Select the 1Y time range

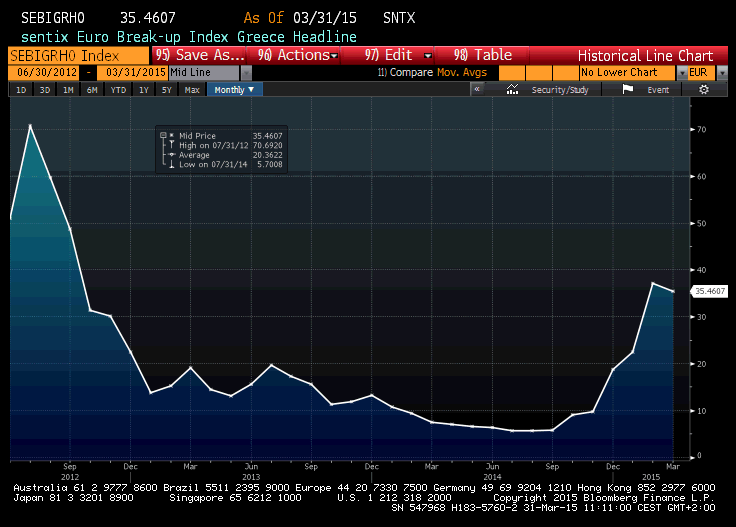click(x=143, y=90)
